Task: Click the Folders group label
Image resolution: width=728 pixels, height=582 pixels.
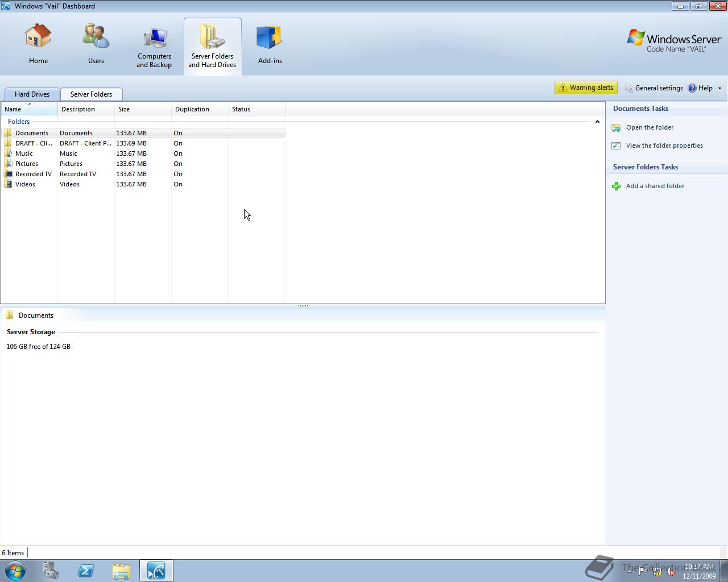Action: (19, 122)
